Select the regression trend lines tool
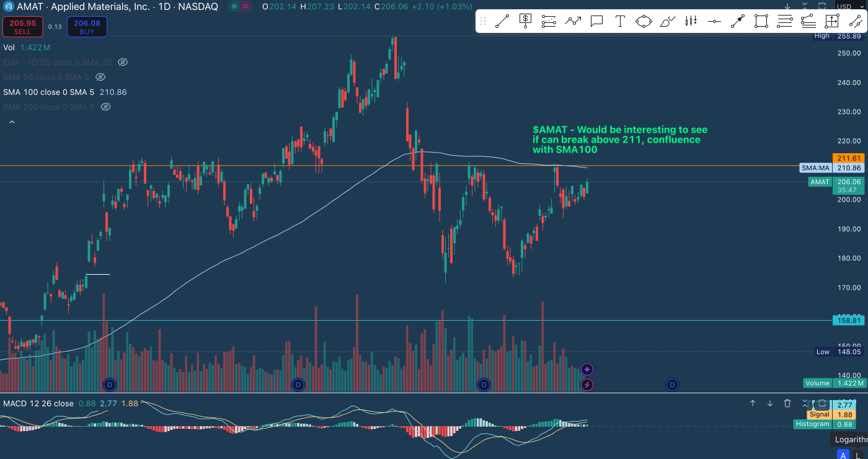 (808, 22)
